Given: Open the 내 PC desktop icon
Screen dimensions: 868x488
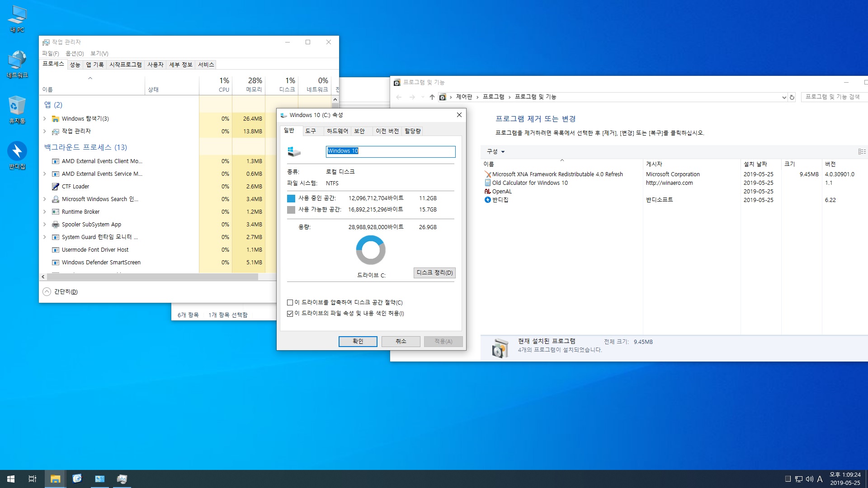Looking at the screenshot, I should [17, 19].
